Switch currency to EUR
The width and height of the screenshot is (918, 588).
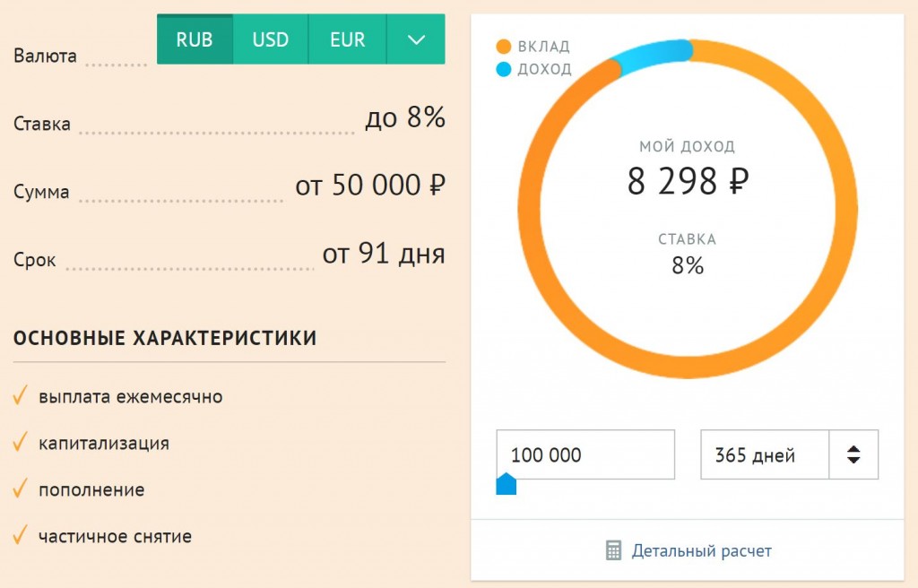(347, 40)
